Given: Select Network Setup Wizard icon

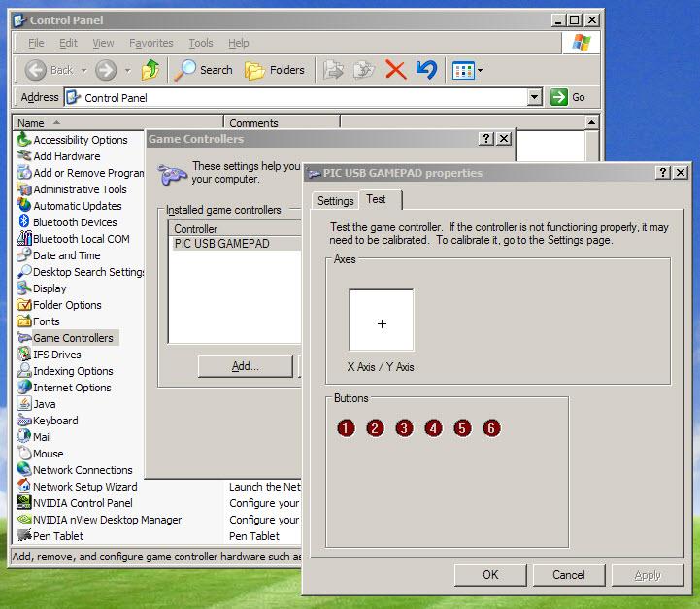Looking at the screenshot, I should coord(23,487).
